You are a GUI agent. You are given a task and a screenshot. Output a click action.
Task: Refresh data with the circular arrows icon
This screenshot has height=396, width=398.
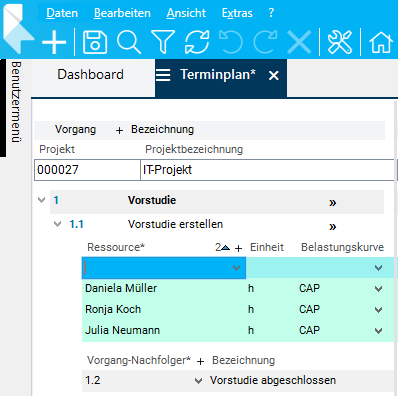pyautogui.click(x=197, y=42)
